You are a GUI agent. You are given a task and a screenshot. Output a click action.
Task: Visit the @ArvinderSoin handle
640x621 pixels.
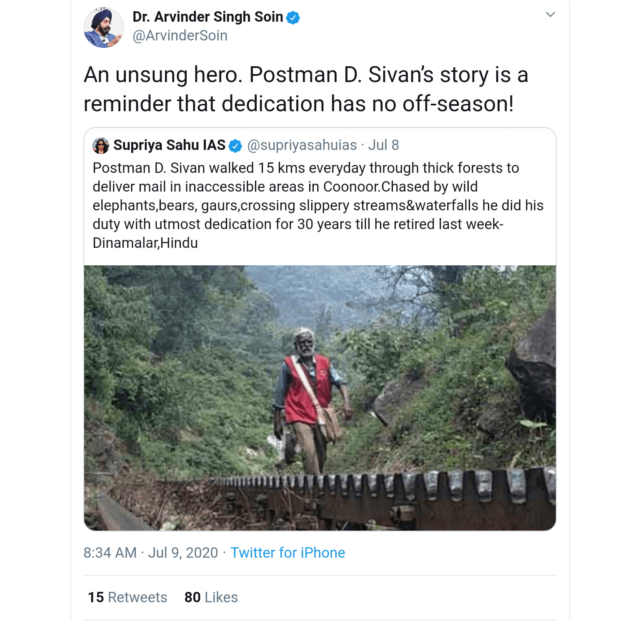click(180, 36)
